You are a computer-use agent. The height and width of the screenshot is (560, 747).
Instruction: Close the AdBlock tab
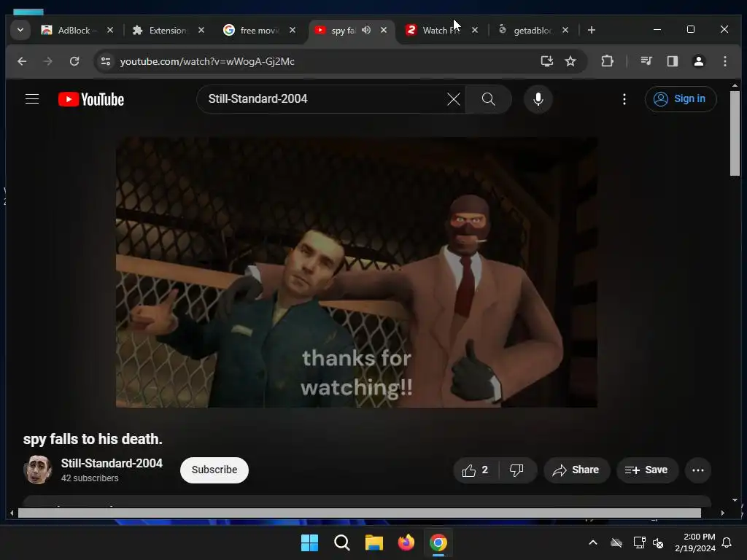(110, 30)
